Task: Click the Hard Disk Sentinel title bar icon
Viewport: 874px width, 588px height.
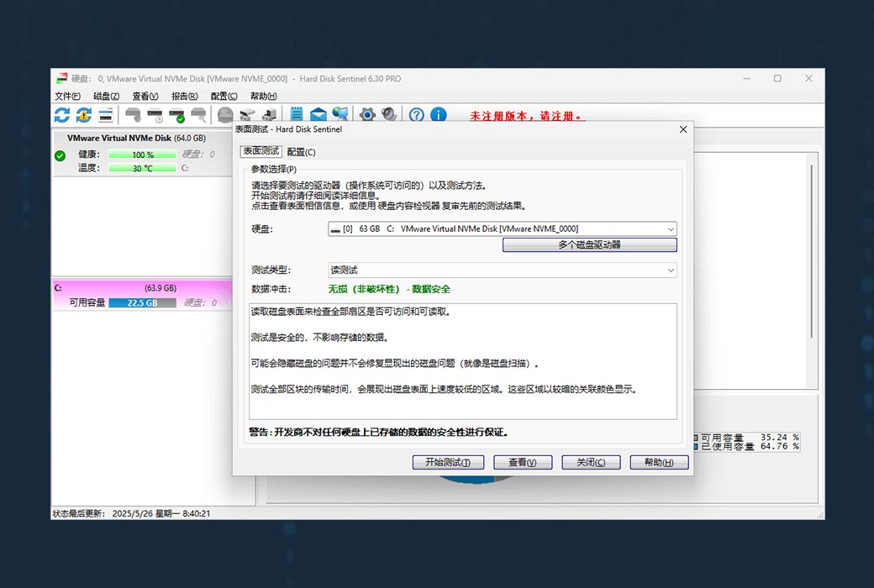Action: click(62, 79)
